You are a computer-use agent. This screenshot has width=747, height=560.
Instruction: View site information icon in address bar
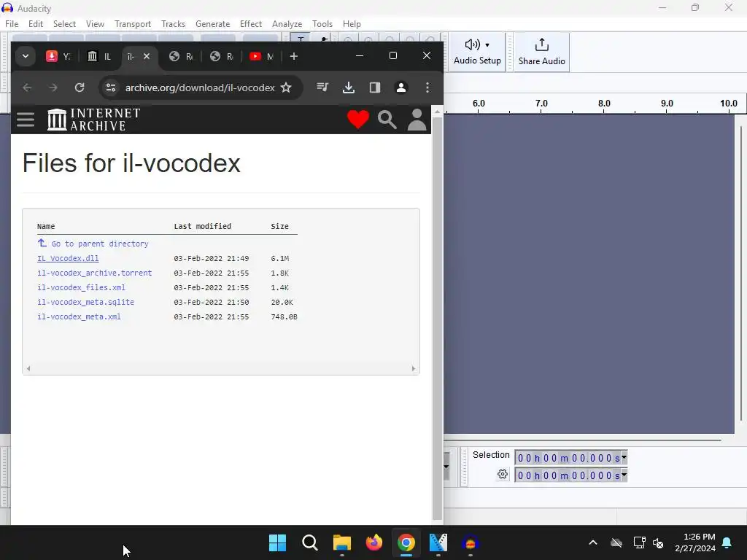[111, 87]
